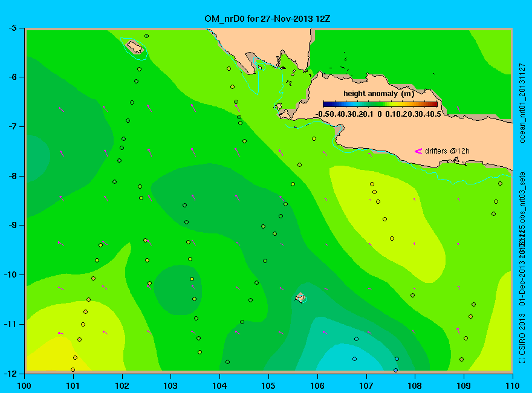Click the x-axis label 109
532x393 pixels.
pyautogui.click(x=464, y=386)
